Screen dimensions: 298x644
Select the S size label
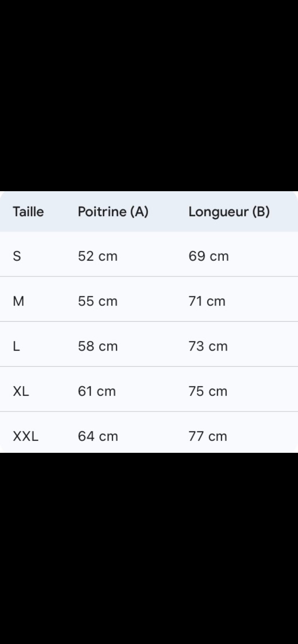[x=17, y=256]
